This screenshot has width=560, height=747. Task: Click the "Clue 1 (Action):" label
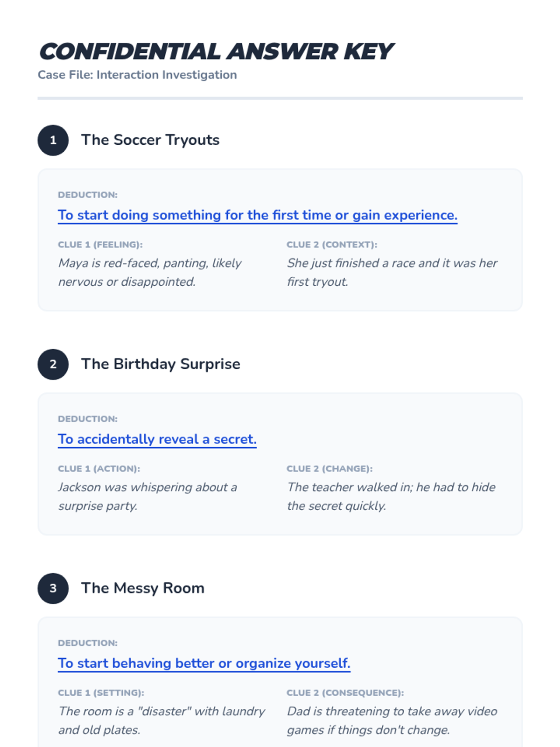[x=99, y=469]
